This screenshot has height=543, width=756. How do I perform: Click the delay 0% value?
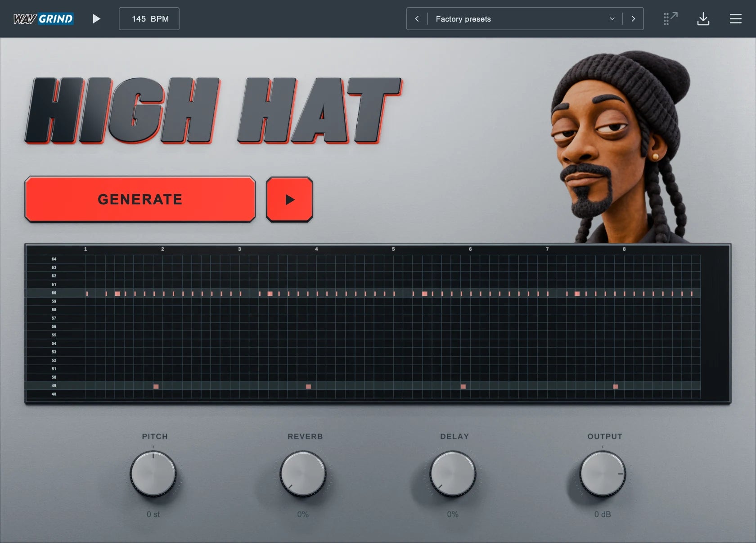click(453, 514)
